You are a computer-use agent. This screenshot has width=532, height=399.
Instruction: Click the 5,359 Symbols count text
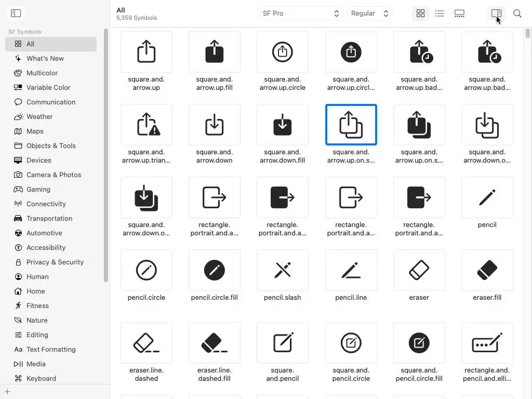click(137, 18)
